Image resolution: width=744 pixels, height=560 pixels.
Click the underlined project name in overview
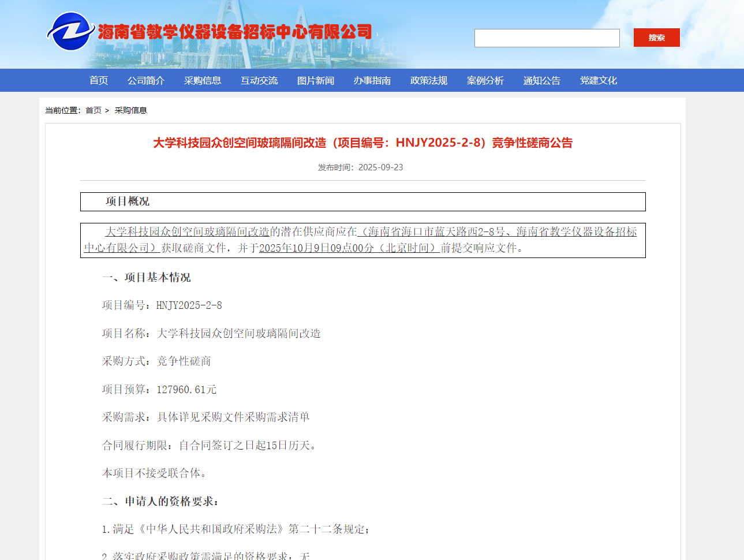(x=187, y=232)
